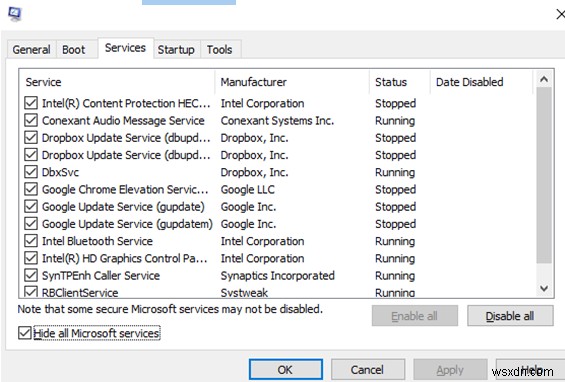Toggle Intel Bluetooth Service checkbox
The height and width of the screenshot is (382, 565).
[x=31, y=241]
